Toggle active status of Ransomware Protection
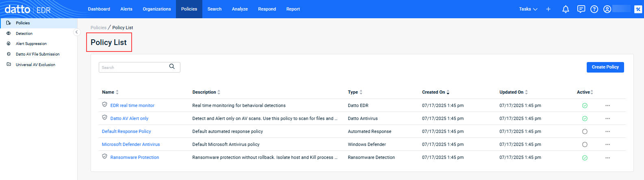The height and width of the screenshot is (180, 644). coord(585,158)
